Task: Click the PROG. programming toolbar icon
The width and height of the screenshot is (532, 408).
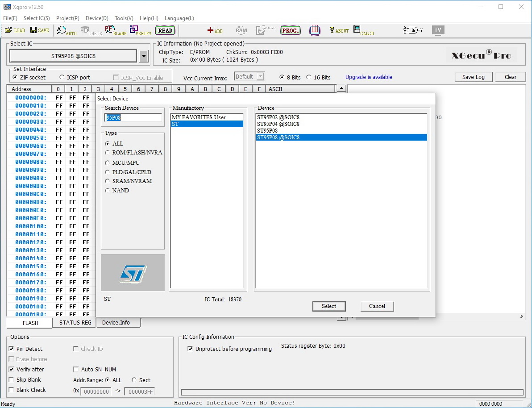Action: pyautogui.click(x=290, y=30)
